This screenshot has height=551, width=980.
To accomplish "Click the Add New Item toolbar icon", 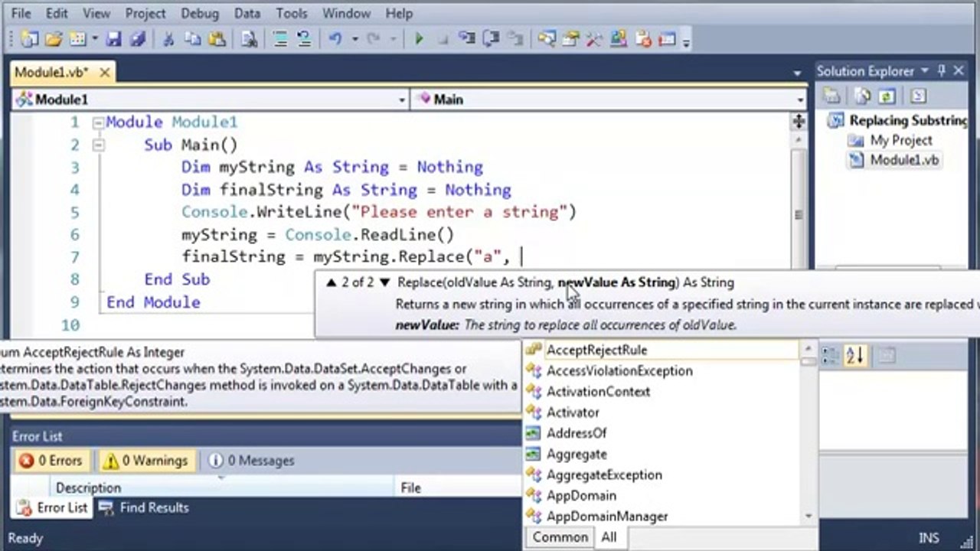I will coord(77,39).
